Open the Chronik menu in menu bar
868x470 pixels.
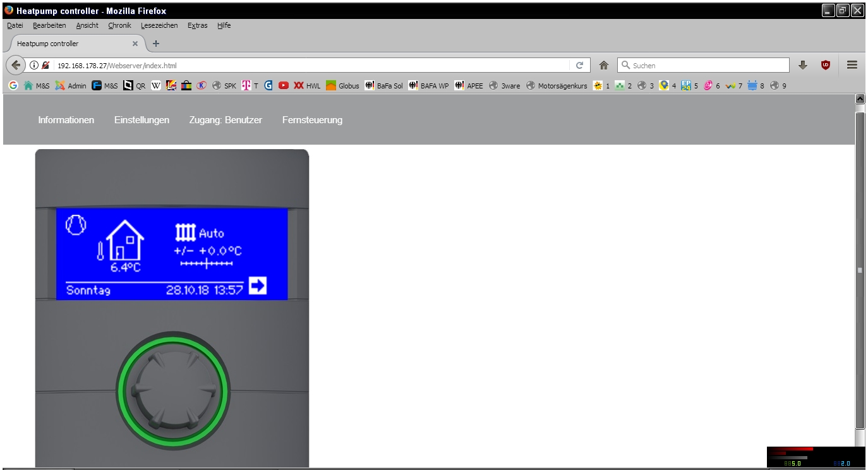[x=119, y=25]
